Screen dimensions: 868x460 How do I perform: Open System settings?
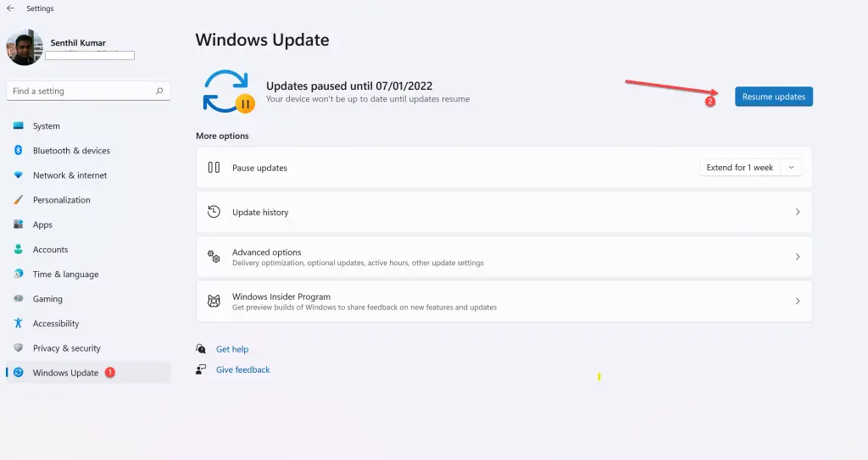(x=88, y=125)
